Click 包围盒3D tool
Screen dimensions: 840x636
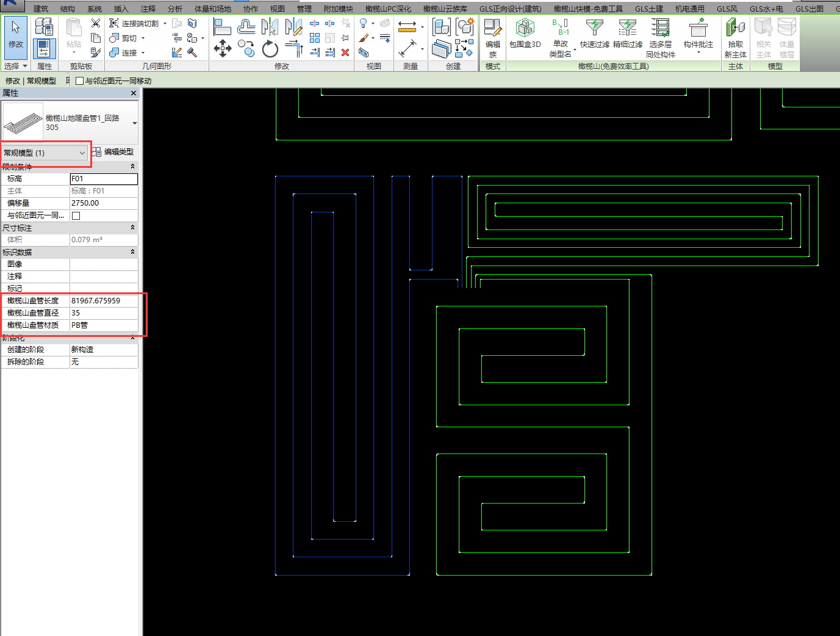pyautogui.click(x=525, y=34)
